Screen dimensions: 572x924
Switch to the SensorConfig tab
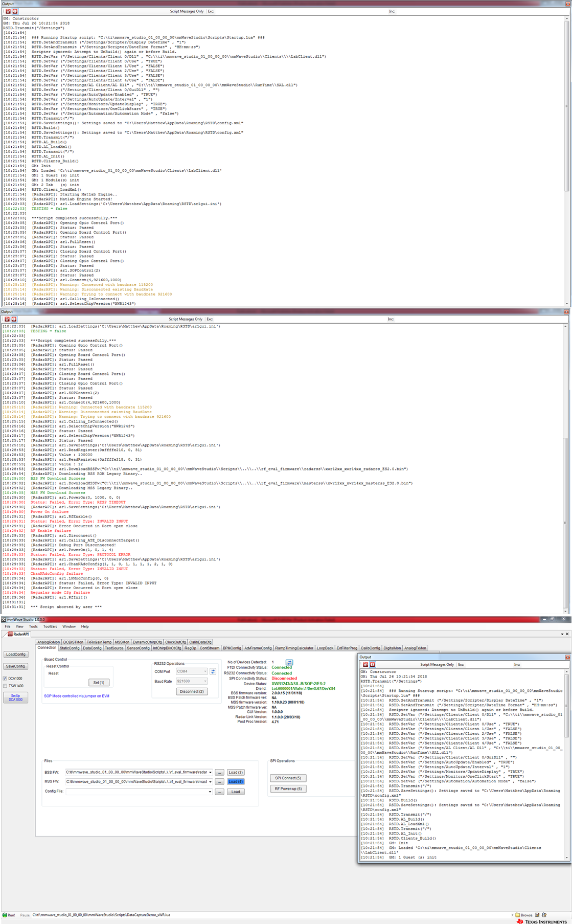(138, 648)
